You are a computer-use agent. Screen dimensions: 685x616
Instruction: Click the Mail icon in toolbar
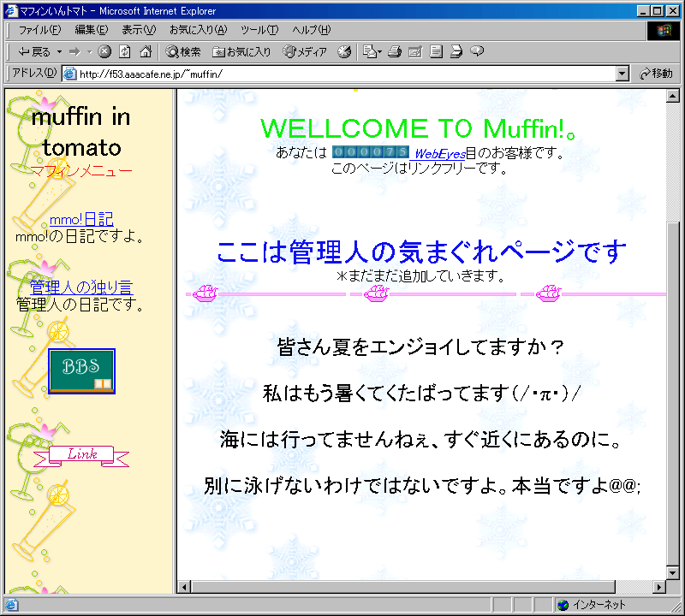370,51
